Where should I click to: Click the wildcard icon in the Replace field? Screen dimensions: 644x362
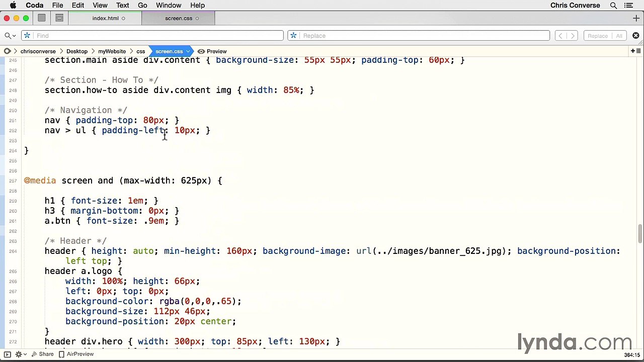(293, 36)
